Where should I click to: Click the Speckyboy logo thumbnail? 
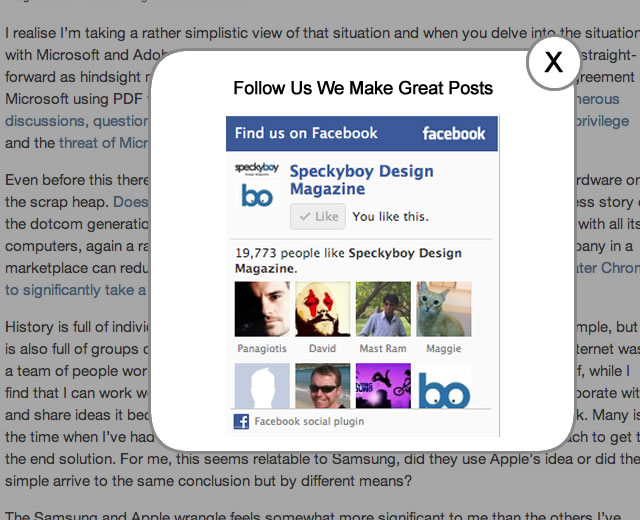pos(256,183)
